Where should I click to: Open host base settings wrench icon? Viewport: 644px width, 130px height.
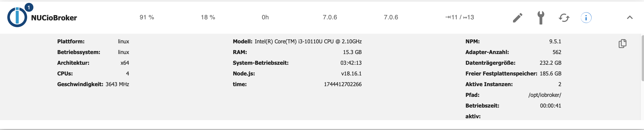pos(541,18)
